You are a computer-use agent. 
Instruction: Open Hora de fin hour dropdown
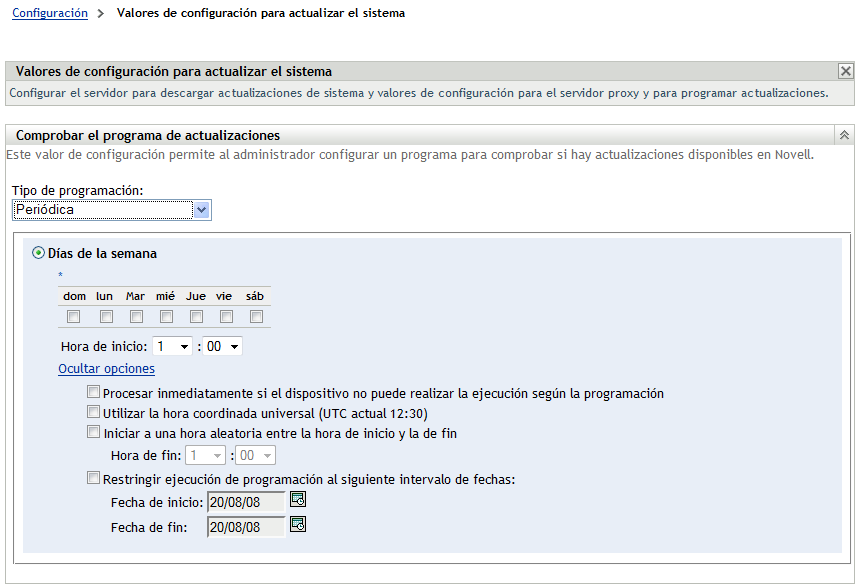(206, 456)
